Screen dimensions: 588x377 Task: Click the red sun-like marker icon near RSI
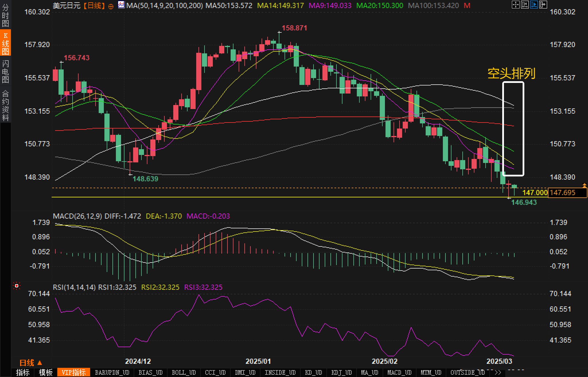tap(17, 286)
